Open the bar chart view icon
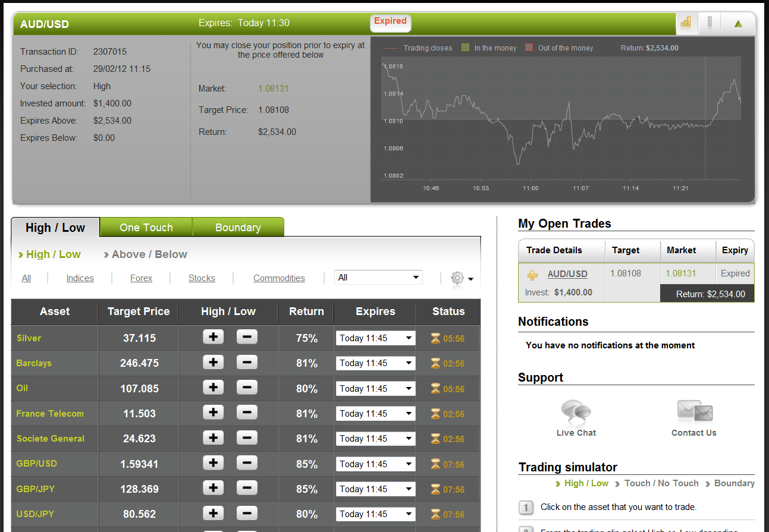Screen dimensions: 769x532 click(x=686, y=23)
